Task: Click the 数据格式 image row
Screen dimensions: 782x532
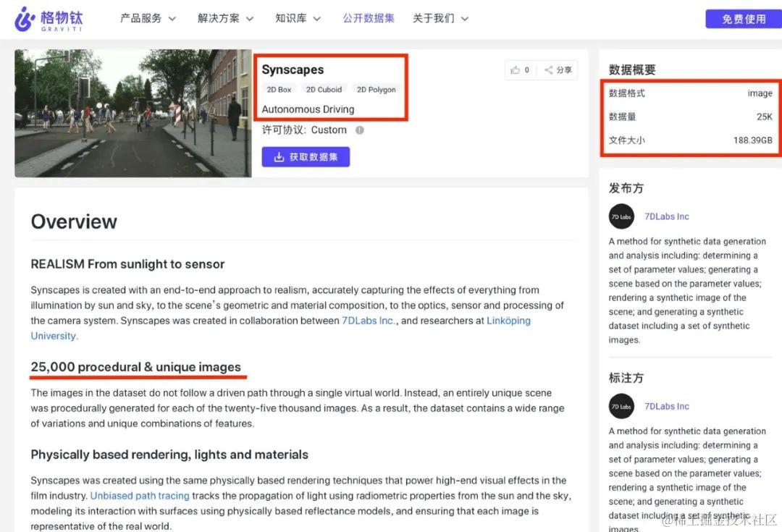Action: tap(690, 93)
